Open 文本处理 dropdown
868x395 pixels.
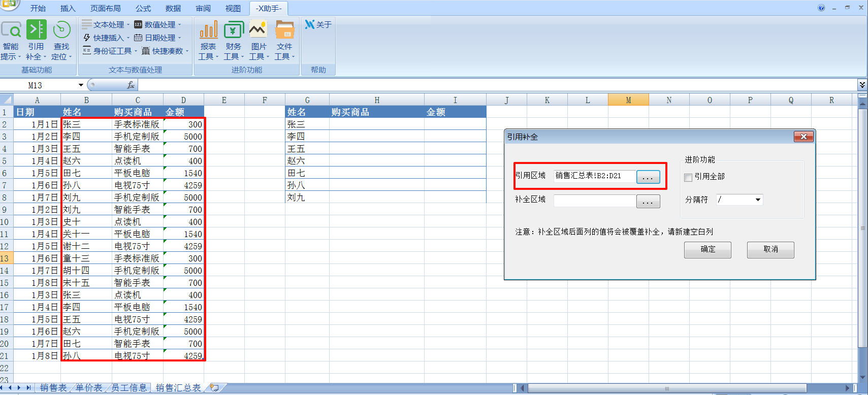pos(106,24)
